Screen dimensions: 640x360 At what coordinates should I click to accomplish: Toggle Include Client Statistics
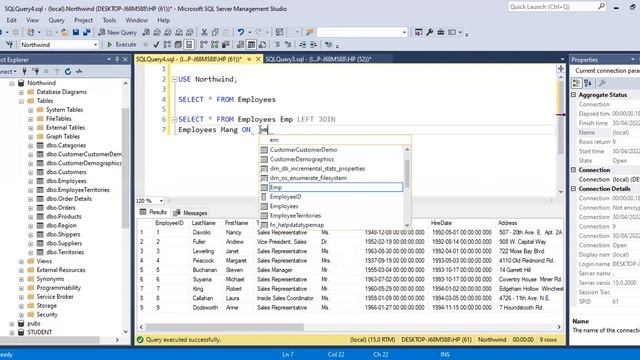[225, 44]
